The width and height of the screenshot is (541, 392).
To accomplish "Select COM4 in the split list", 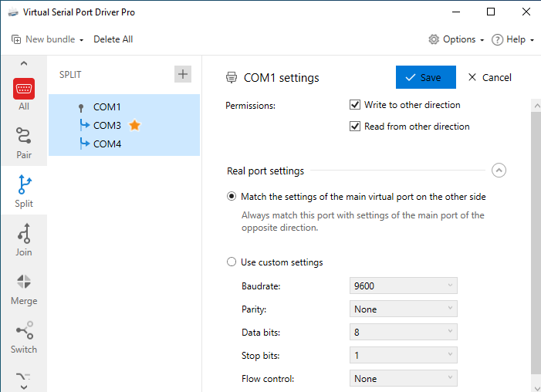I will tap(107, 144).
